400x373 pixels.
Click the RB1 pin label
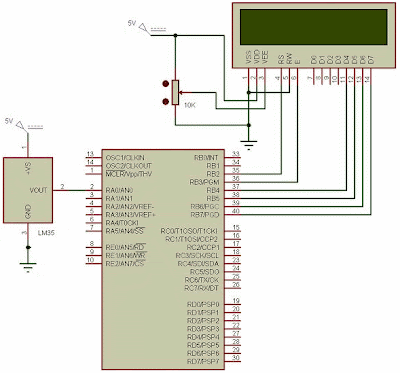tap(213, 166)
